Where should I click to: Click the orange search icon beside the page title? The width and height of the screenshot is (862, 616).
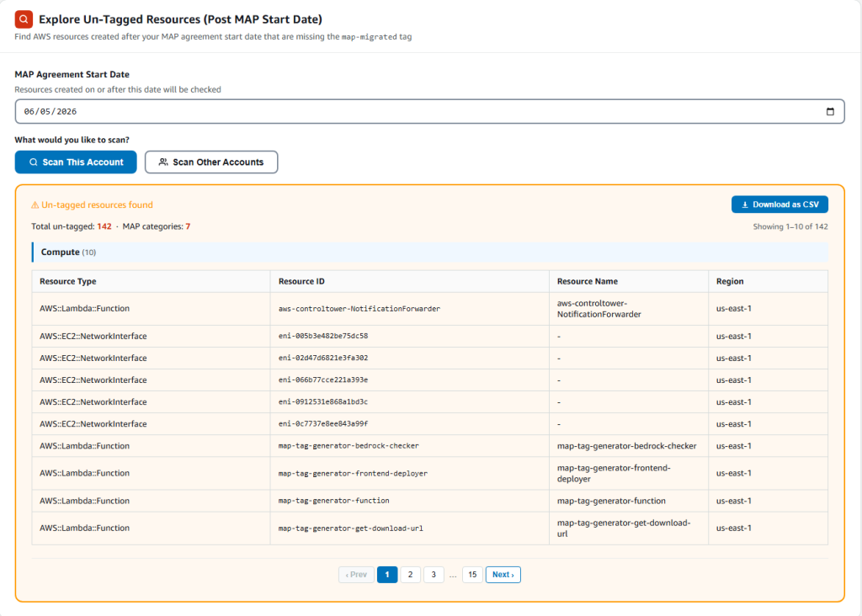[x=23, y=19]
